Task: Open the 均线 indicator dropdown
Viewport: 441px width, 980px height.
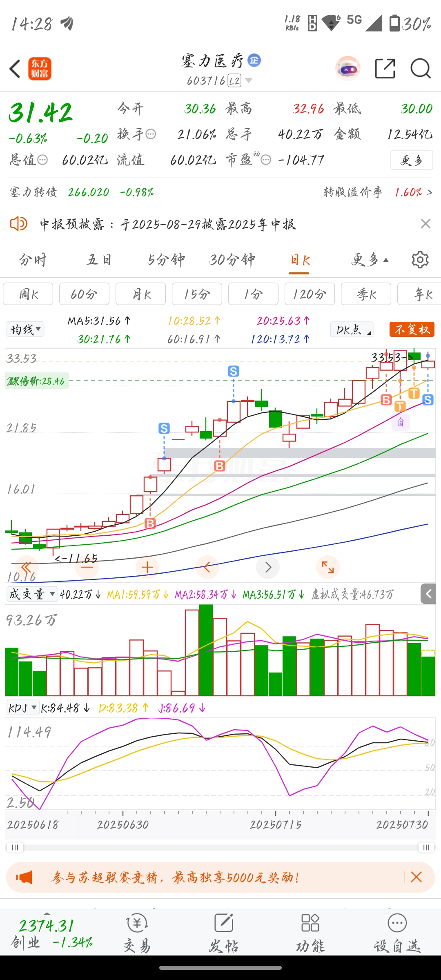Action: [x=25, y=329]
